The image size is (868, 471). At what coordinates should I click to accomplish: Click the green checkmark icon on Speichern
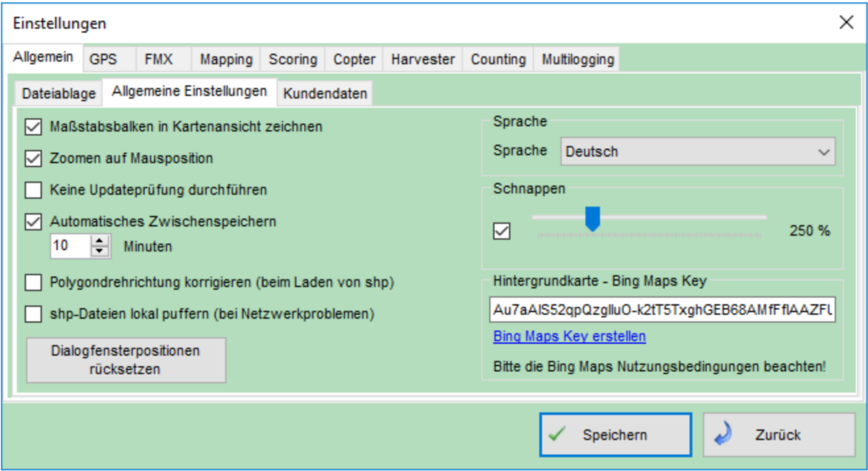[557, 435]
